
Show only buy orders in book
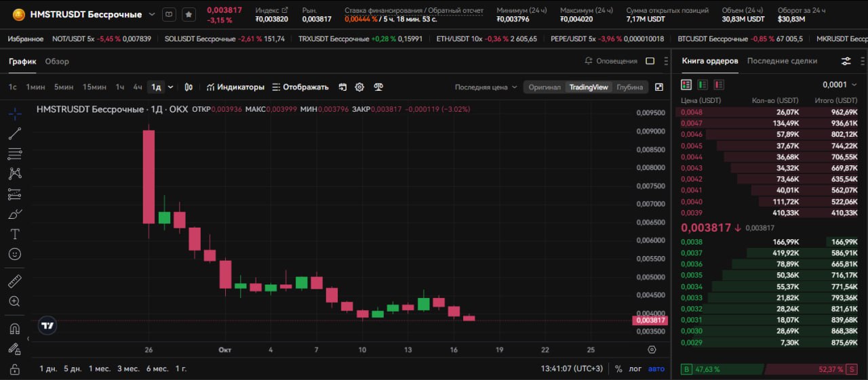point(703,85)
